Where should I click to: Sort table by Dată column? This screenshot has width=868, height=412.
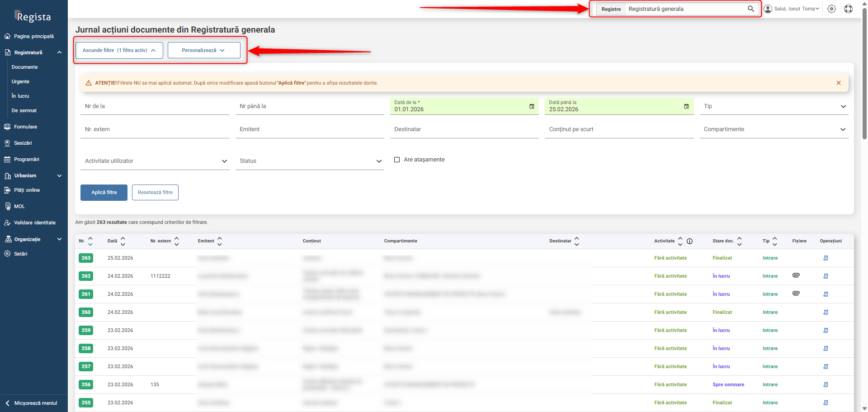click(x=123, y=241)
